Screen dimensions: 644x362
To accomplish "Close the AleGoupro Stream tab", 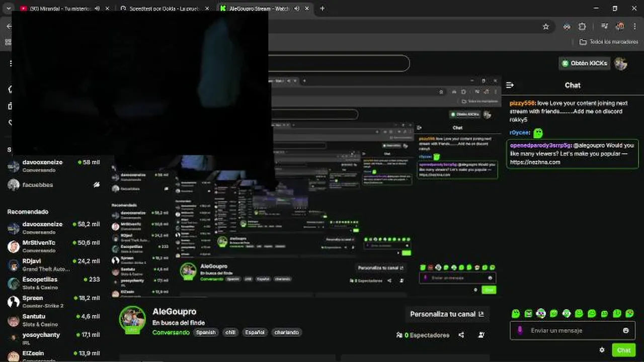I will tap(306, 9).
